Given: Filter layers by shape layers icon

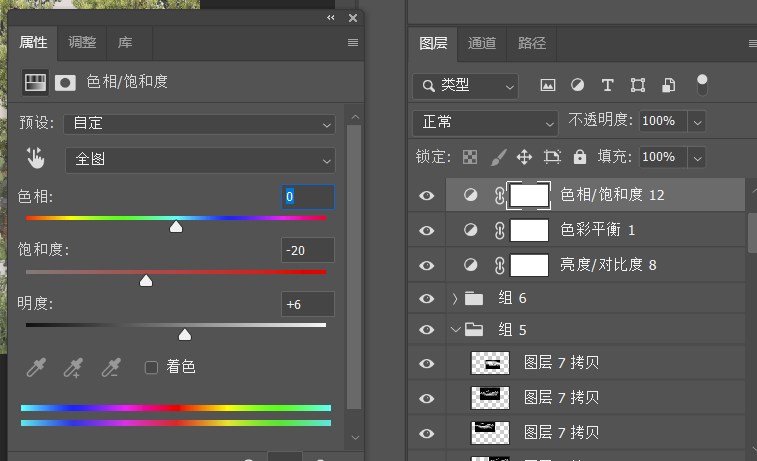Looking at the screenshot, I should pos(638,85).
